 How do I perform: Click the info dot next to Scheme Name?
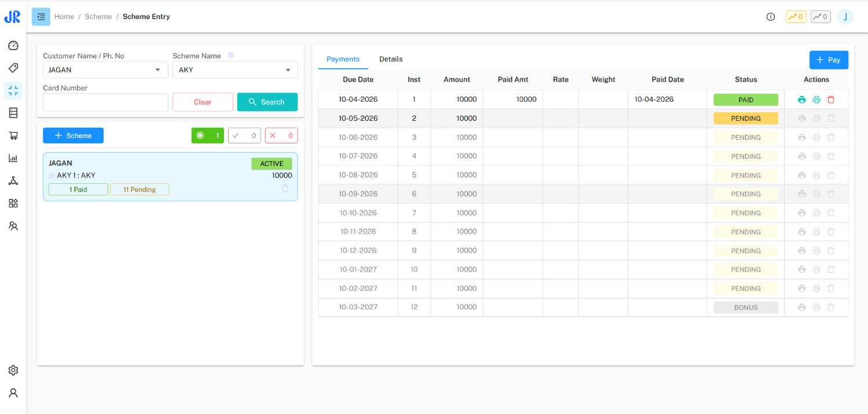point(231,56)
